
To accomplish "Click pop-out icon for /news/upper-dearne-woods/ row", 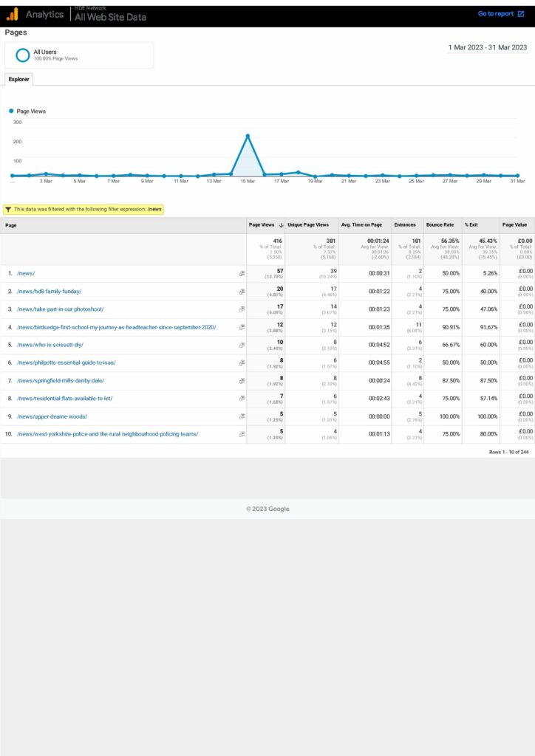I will (242, 416).
